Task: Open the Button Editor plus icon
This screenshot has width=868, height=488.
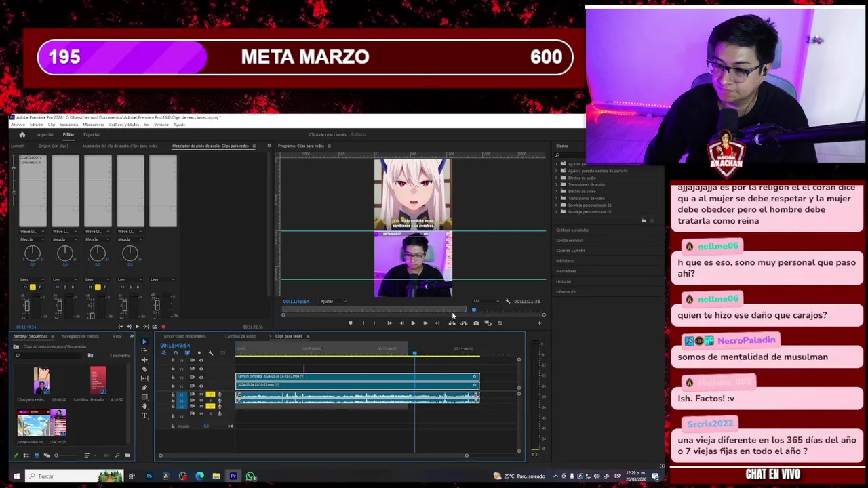Action: pyautogui.click(x=540, y=323)
